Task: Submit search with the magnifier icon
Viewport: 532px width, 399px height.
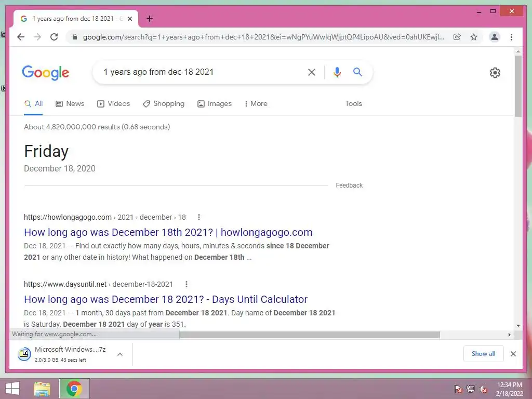Action: [x=357, y=72]
